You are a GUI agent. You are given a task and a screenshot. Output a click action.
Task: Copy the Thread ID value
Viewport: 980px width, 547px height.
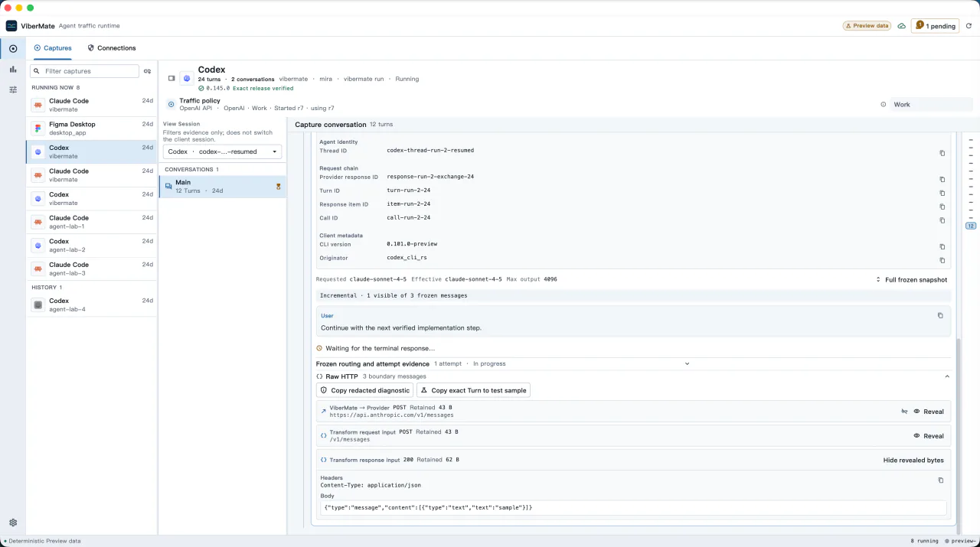tap(942, 153)
